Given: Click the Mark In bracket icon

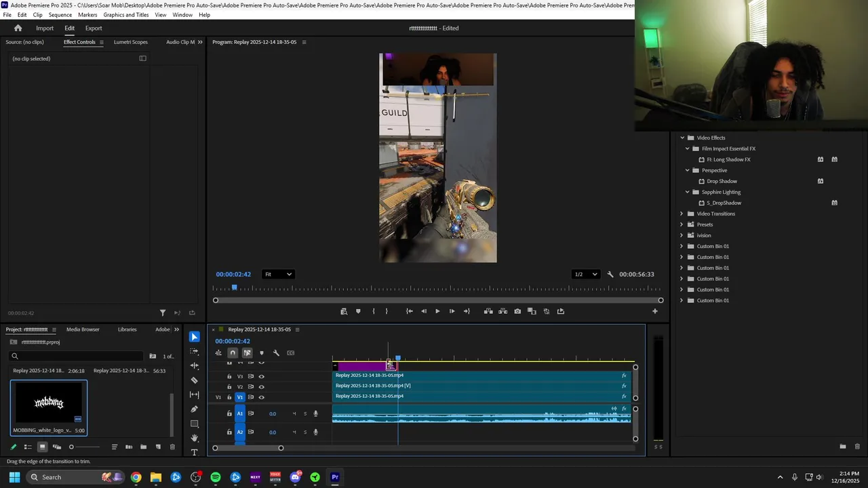Looking at the screenshot, I should tap(374, 311).
